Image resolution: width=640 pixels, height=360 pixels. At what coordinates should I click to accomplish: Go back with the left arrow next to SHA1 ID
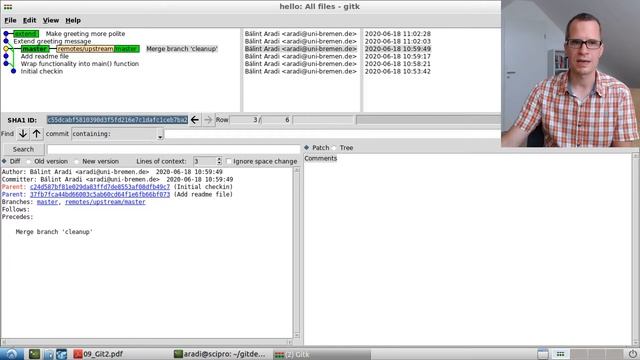click(195, 120)
